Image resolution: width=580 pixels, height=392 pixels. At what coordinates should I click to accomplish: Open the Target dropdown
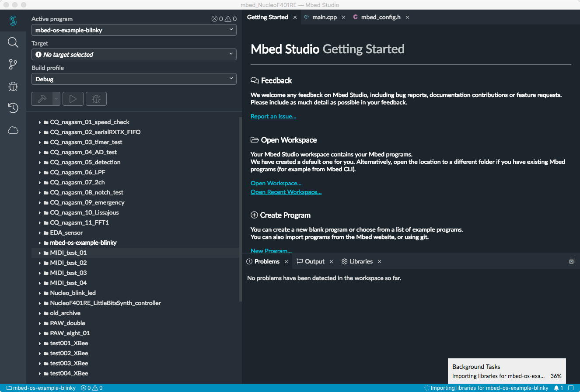(x=134, y=55)
